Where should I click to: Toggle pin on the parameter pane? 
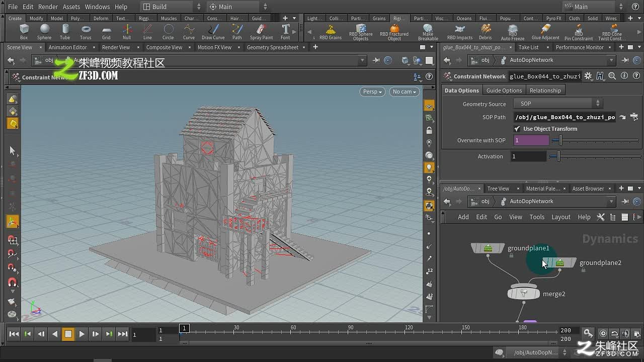(x=625, y=60)
